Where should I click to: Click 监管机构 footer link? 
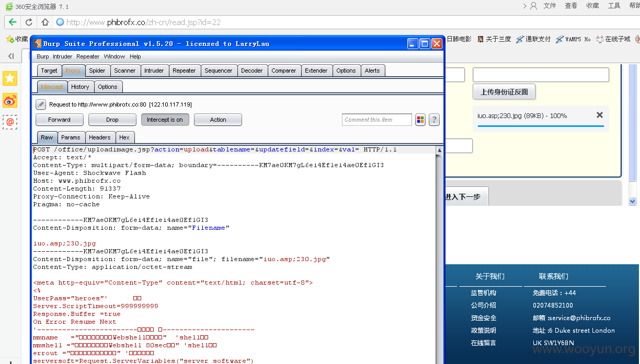(x=484, y=293)
